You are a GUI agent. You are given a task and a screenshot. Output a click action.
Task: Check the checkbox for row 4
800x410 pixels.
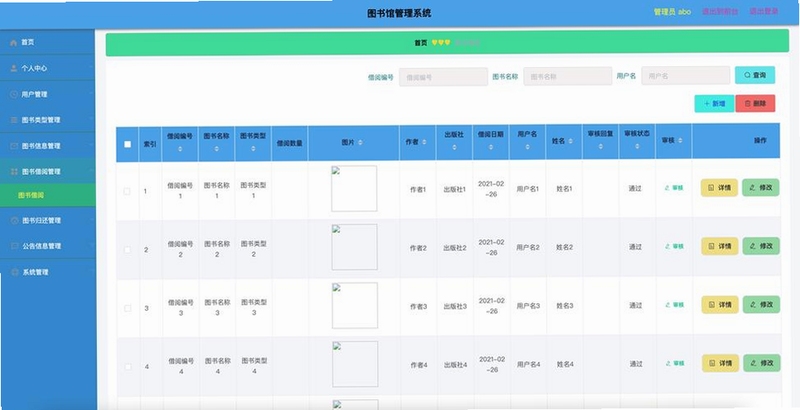pos(128,367)
